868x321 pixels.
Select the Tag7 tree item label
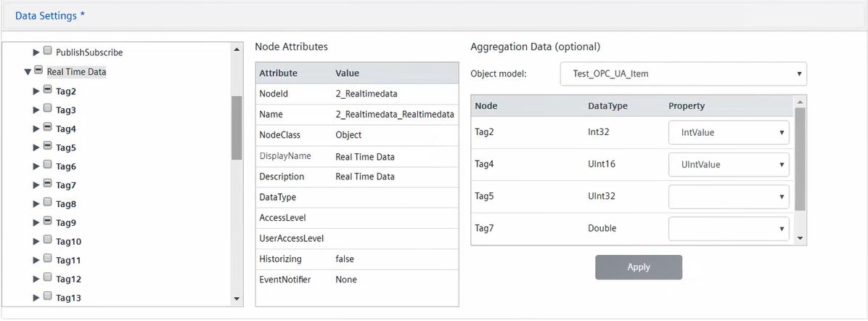[x=66, y=185]
